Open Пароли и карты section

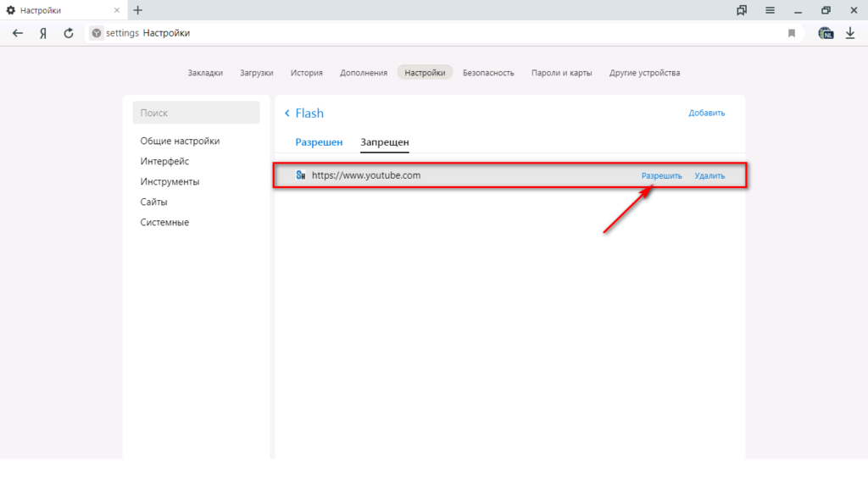561,73
